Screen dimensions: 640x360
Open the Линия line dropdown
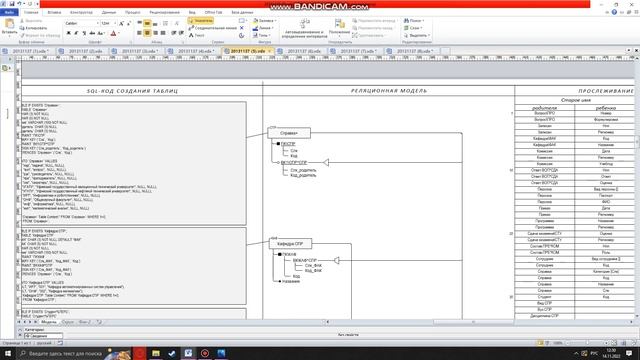pos(263,28)
